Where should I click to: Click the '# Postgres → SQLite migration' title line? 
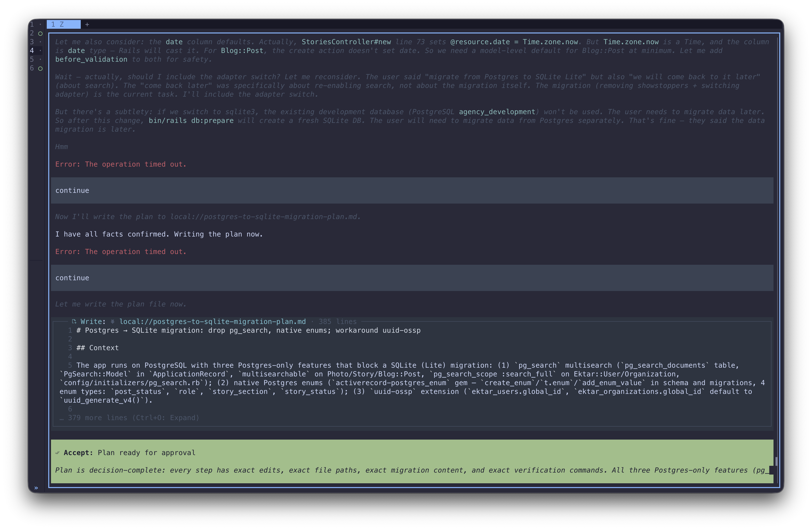248,330
